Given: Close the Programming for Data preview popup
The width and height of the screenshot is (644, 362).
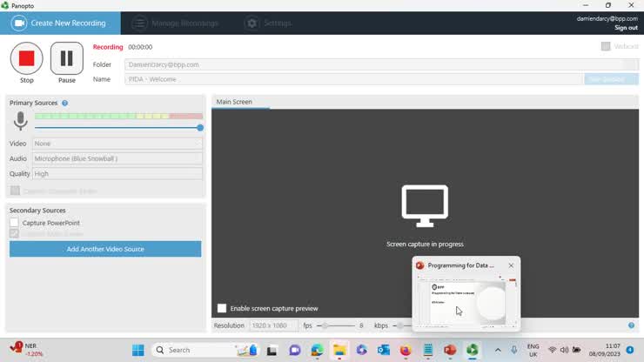Looking at the screenshot, I should point(511,265).
